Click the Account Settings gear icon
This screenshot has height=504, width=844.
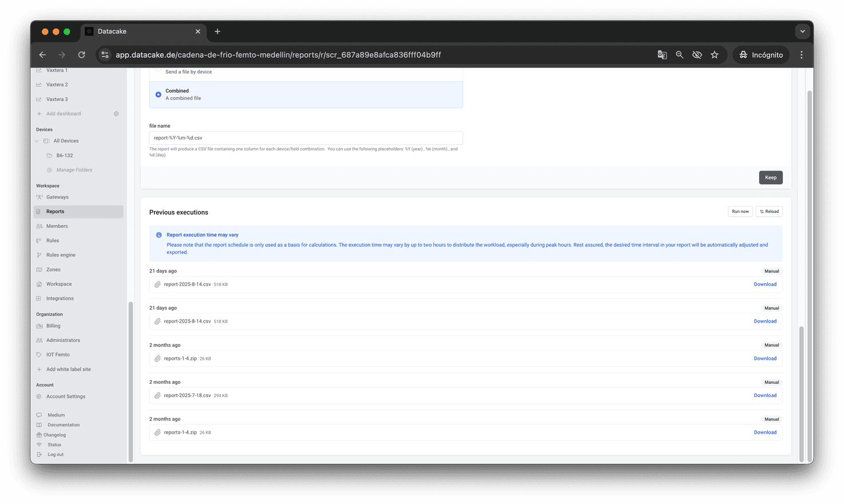coord(39,396)
